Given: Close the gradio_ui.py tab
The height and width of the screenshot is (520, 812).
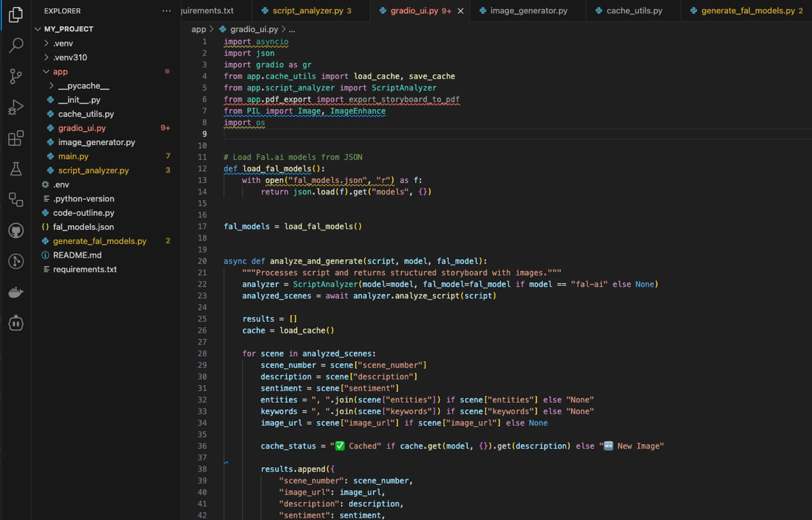Looking at the screenshot, I should [x=461, y=11].
